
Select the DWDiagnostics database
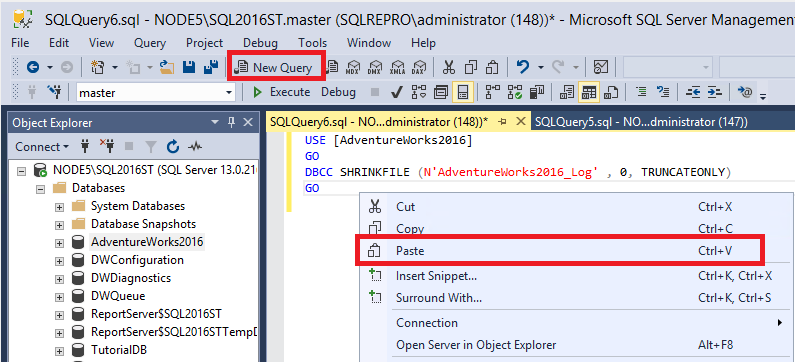click(131, 278)
